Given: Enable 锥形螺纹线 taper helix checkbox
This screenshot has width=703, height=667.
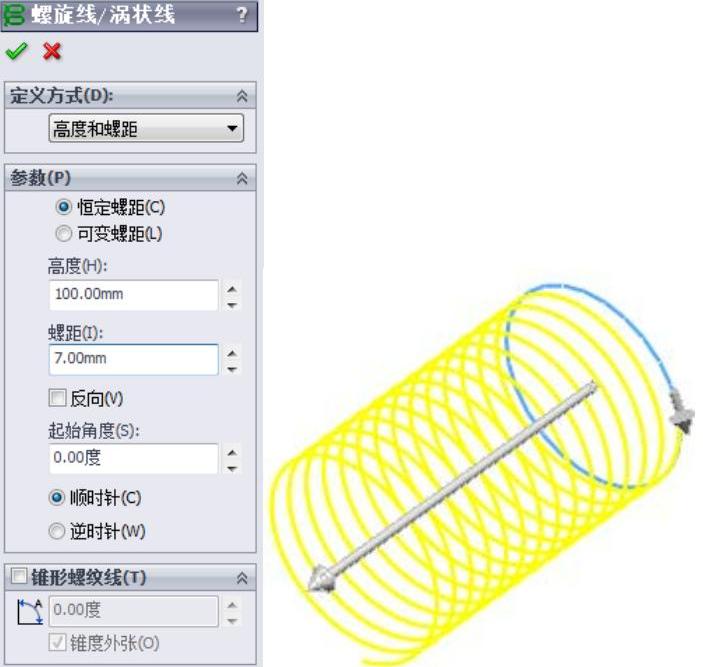Looking at the screenshot, I should coord(19,576).
